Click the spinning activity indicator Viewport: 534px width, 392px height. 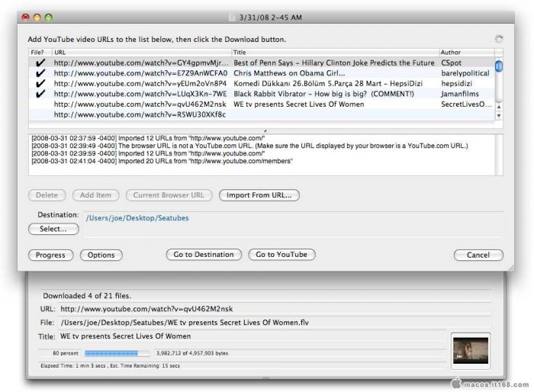[499, 39]
